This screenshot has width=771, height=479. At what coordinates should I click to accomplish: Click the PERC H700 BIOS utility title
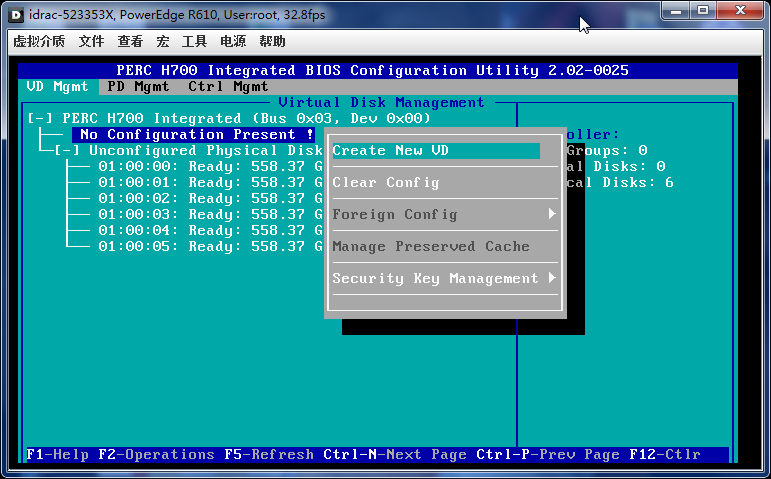372,70
